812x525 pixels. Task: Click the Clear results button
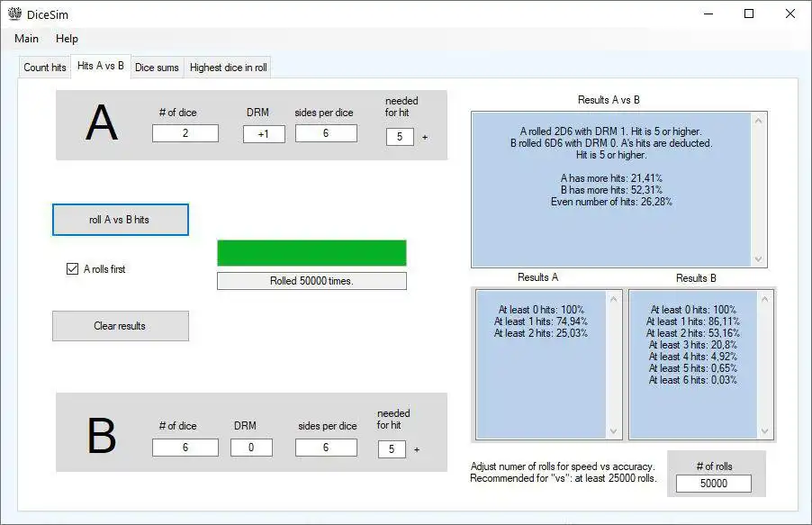(x=120, y=326)
